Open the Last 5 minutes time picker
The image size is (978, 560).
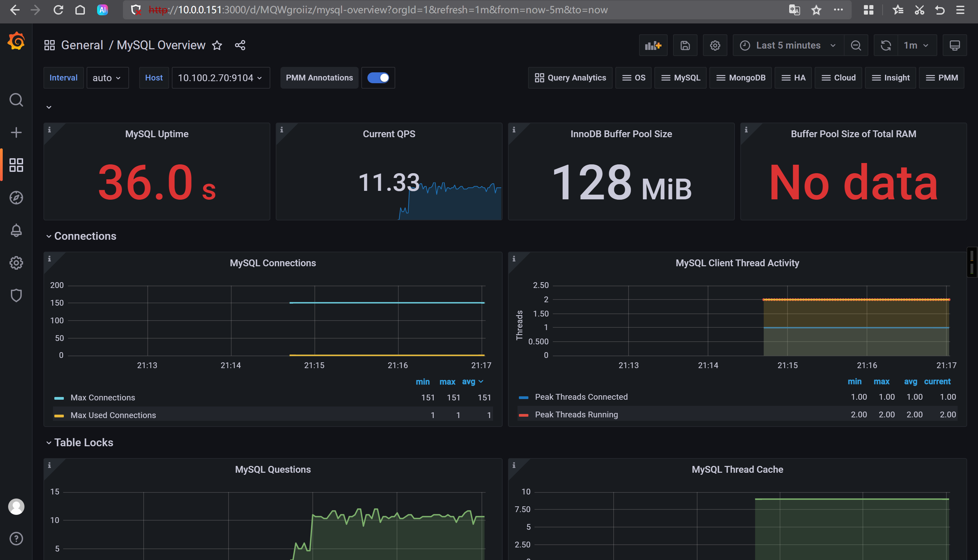[788, 46]
